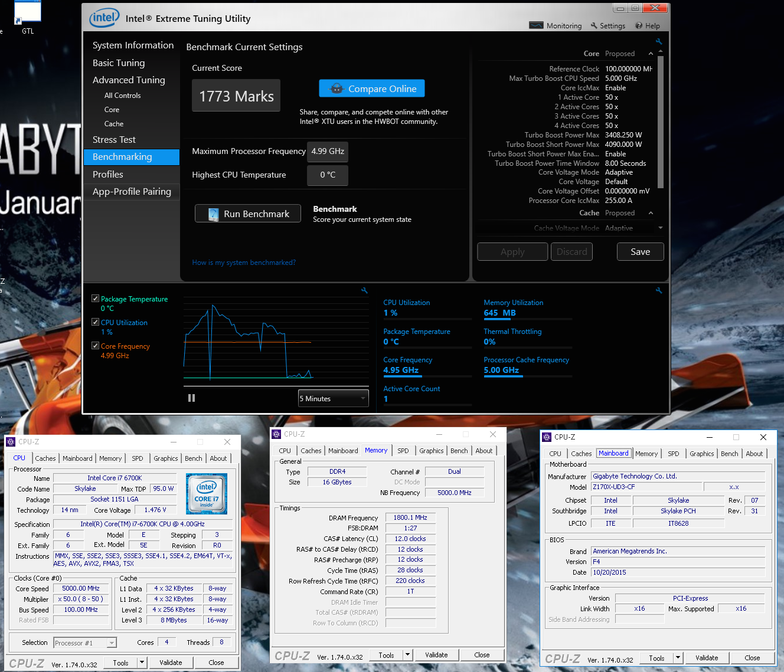Open 'How is my system benchmarked?' link
Viewport: 784px width, 672px height.
(244, 263)
